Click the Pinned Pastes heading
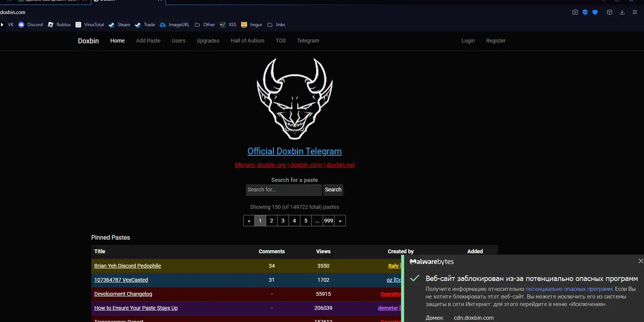The height and width of the screenshot is (322, 644). point(111,237)
